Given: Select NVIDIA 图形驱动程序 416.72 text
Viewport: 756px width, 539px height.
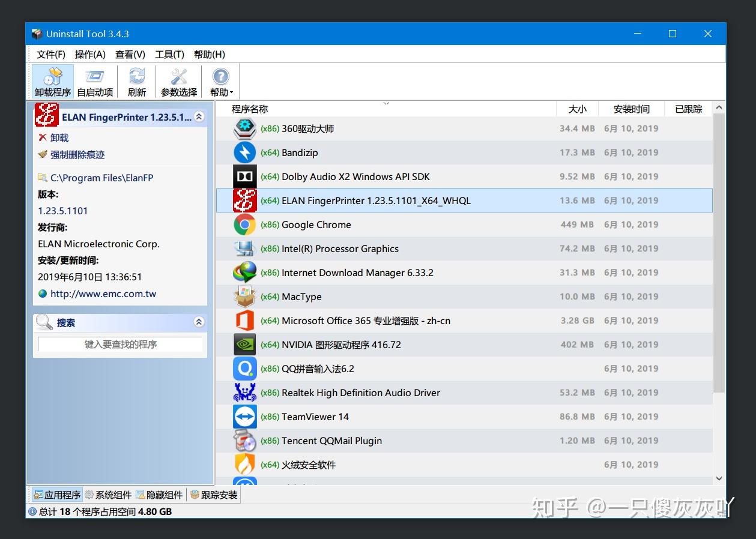Looking at the screenshot, I should tap(341, 345).
